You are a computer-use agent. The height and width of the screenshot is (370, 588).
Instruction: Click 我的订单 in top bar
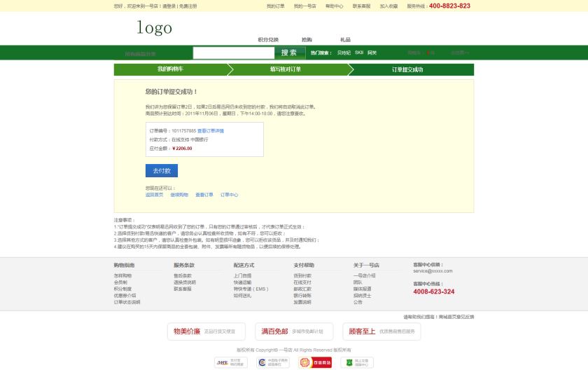click(276, 6)
